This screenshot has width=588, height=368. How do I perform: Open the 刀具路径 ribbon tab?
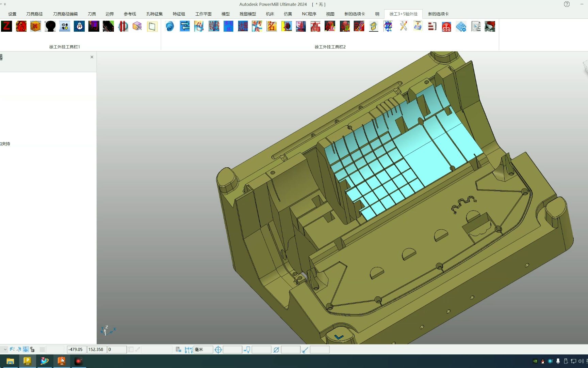point(34,14)
